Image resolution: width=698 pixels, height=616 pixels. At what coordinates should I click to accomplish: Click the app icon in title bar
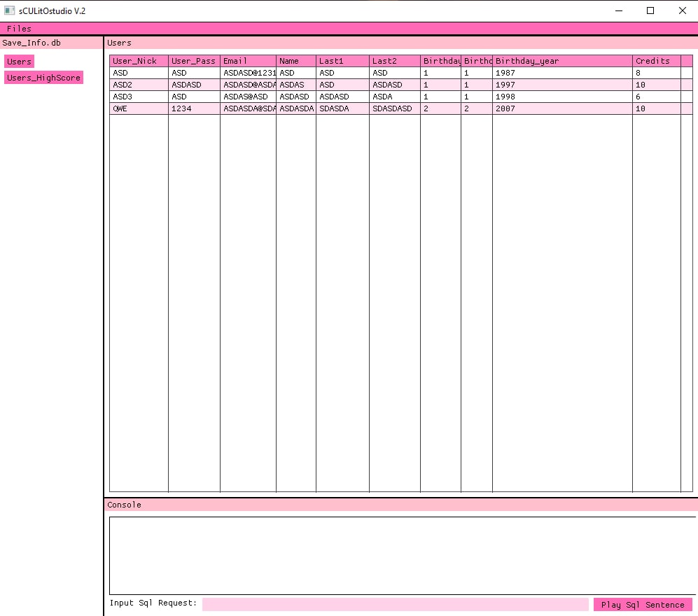(9, 10)
